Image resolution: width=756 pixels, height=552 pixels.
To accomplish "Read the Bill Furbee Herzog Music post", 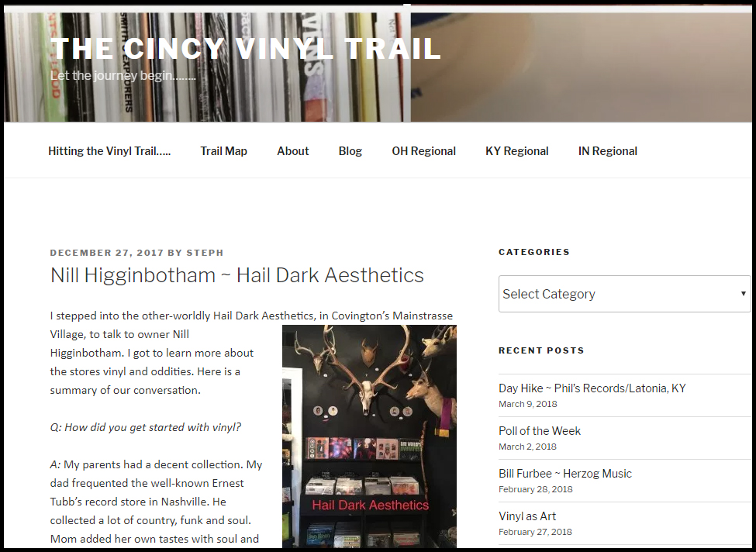I will click(x=565, y=474).
